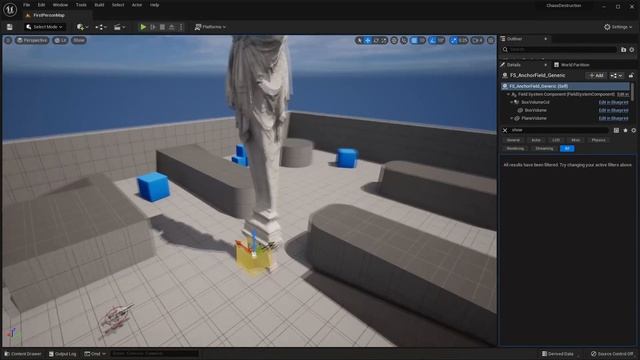640x360 pixels.
Task: Toggle scale snapping icon
Action: click(453, 40)
